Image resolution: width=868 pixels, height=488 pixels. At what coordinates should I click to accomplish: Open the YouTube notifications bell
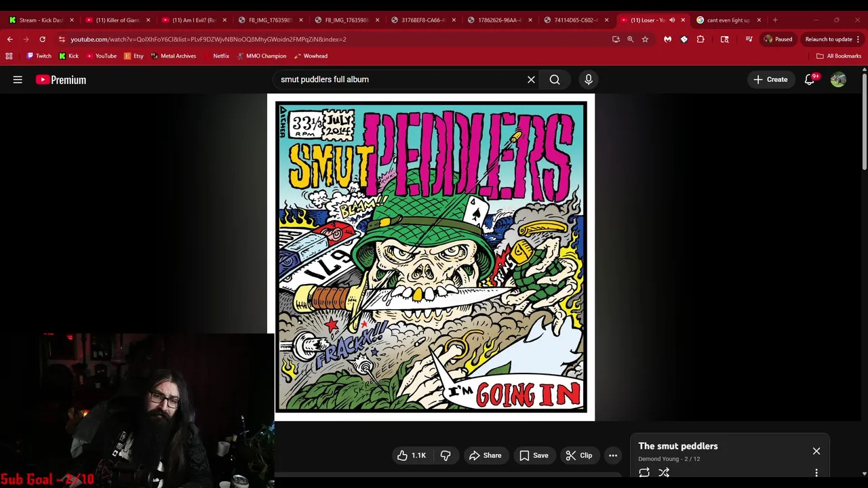point(810,79)
